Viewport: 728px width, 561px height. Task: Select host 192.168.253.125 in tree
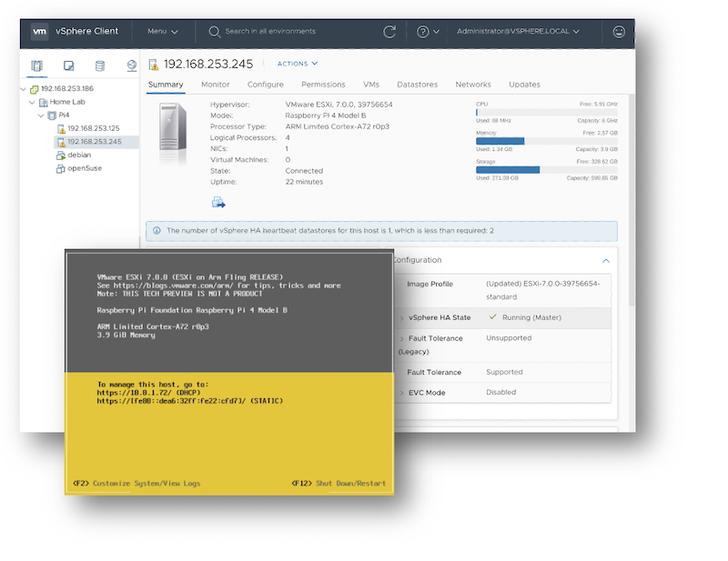tap(93, 129)
